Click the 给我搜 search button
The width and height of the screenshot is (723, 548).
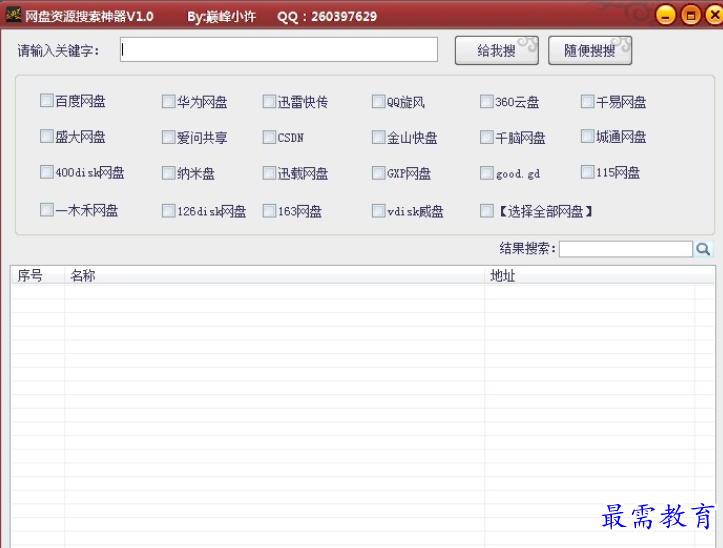pyautogui.click(x=497, y=50)
